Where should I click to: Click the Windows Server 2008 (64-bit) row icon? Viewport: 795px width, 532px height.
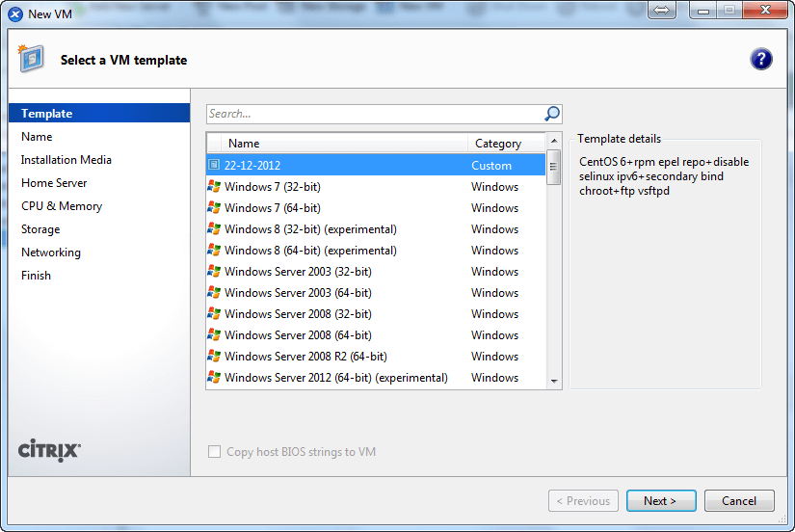click(214, 335)
